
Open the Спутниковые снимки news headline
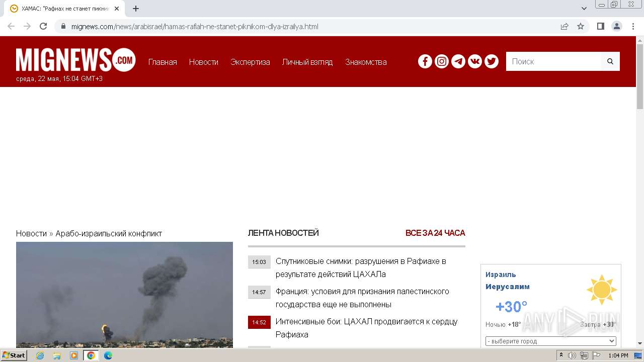361,267
